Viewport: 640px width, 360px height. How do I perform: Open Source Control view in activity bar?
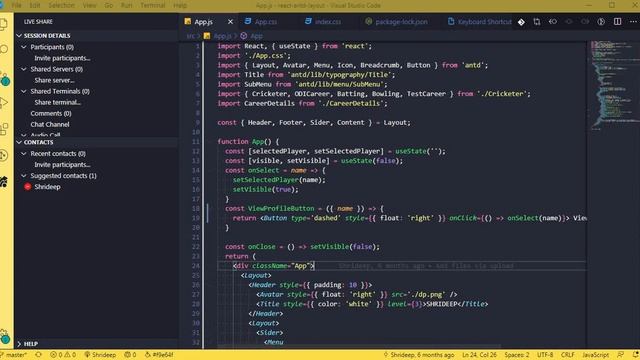pos(4,78)
